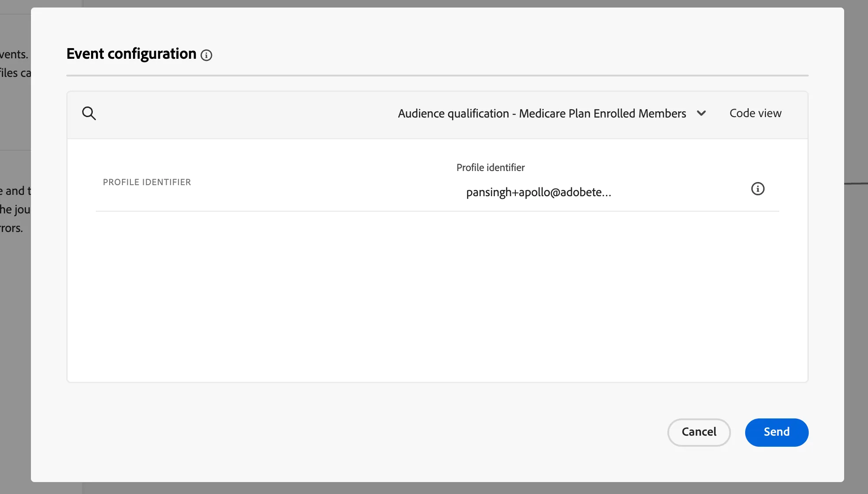Click the partially hidden 'rrors.' background text
The height and width of the screenshot is (494, 868).
click(x=11, y=228)
